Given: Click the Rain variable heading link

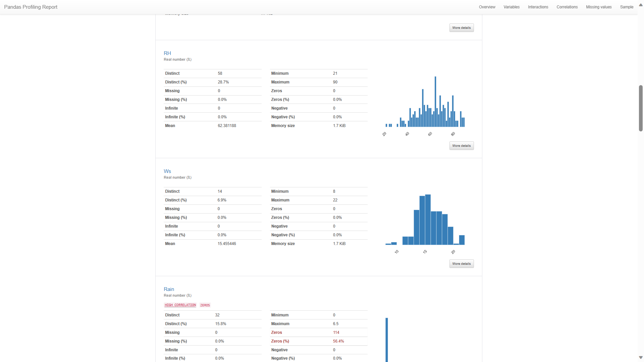Looking at the screenshot, I should (x=169, y=289).
